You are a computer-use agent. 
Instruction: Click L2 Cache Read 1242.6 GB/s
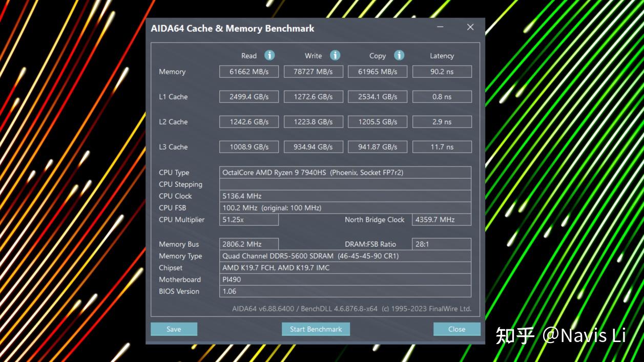tap(249, 122)
